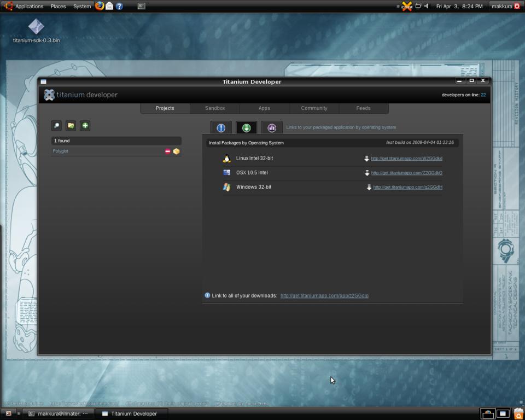Screen dimensions: 525x420
Task: Switch to the Apps tab
Action: (264, 108)
